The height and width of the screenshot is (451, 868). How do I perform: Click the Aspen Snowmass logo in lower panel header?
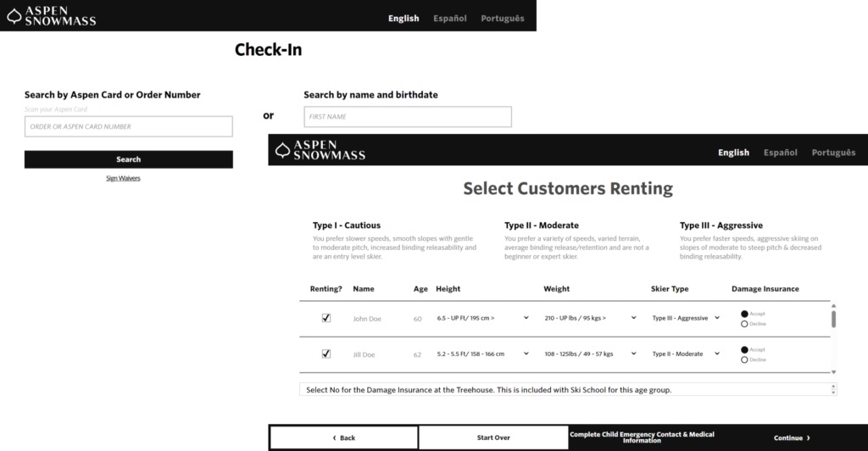pos(283,151)
